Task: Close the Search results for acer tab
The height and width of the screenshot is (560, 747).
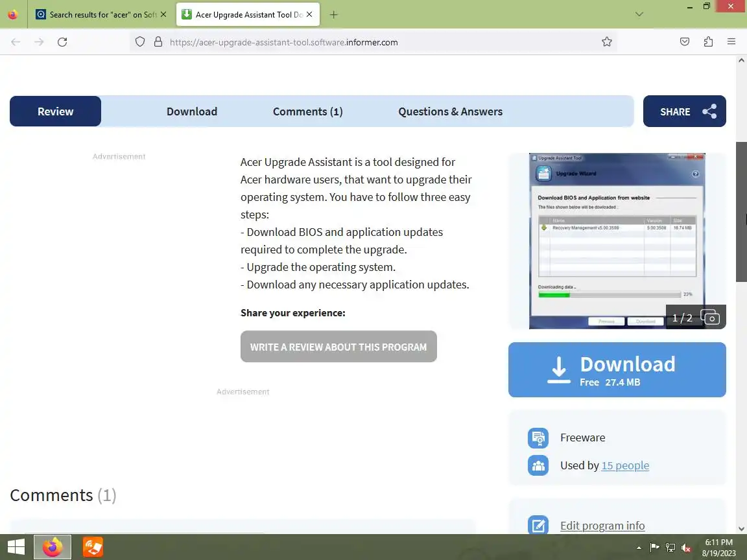Action: click(x=163, y=14)
